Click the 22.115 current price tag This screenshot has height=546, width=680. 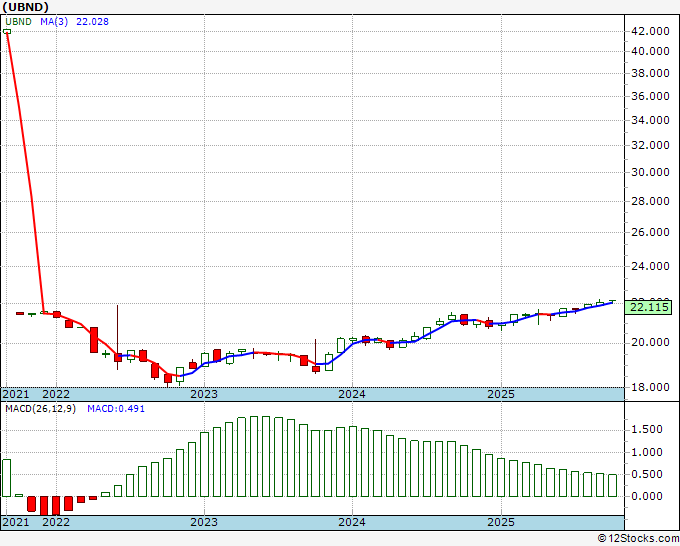tap(650, 307)
